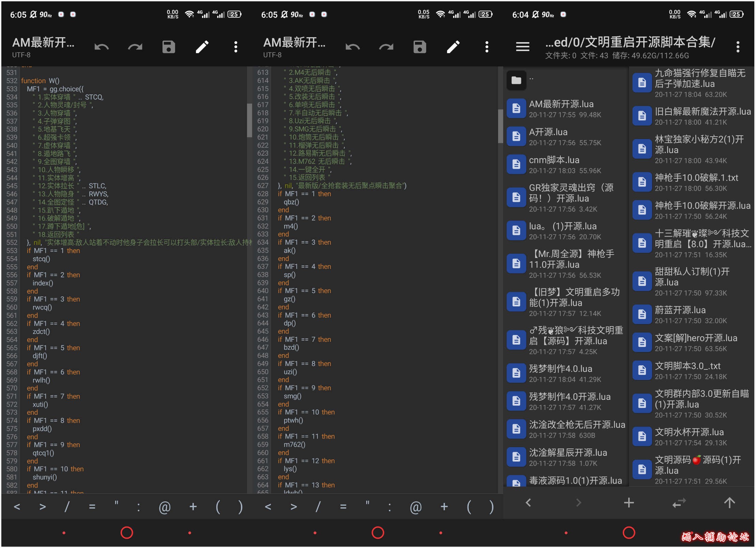The height and width of the screenshot is (548, 756).
Task: Open 【Mr.周全源】神枪手11.0开源.lua file
Action: tap(566, 264)
